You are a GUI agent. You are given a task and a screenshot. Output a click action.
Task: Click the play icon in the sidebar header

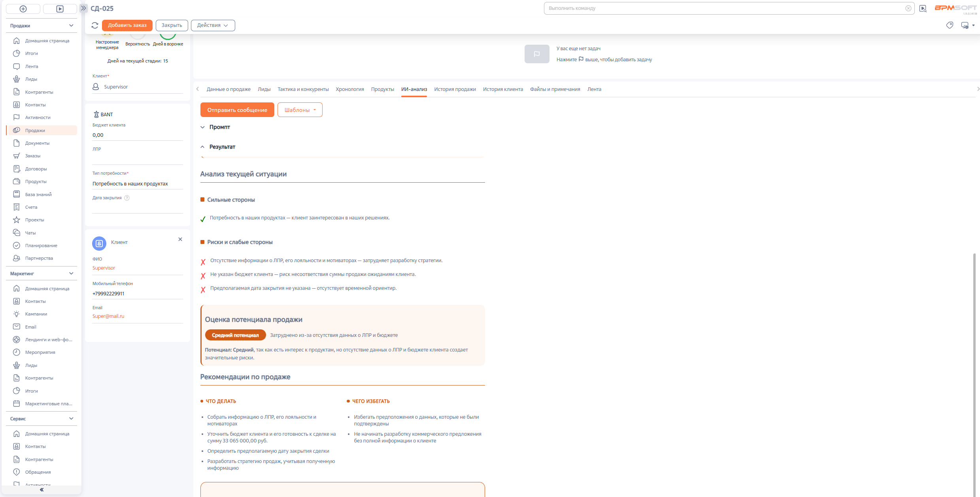(60, 8)
